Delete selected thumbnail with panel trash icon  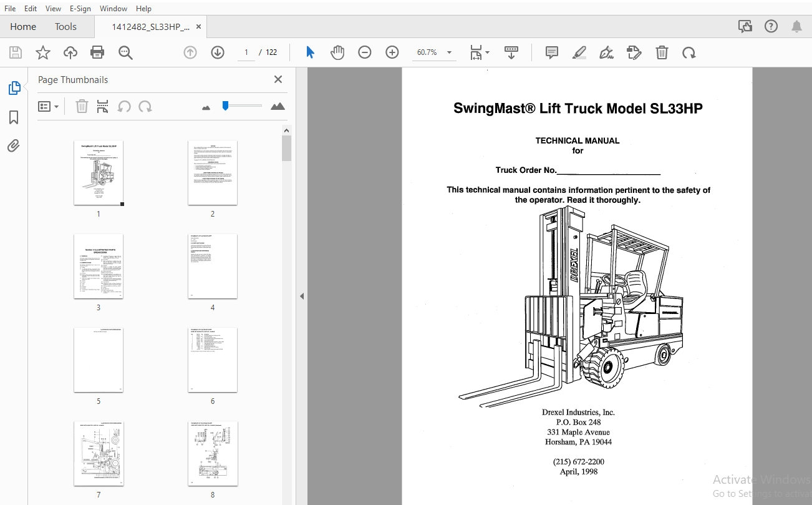tap(82, 107)
